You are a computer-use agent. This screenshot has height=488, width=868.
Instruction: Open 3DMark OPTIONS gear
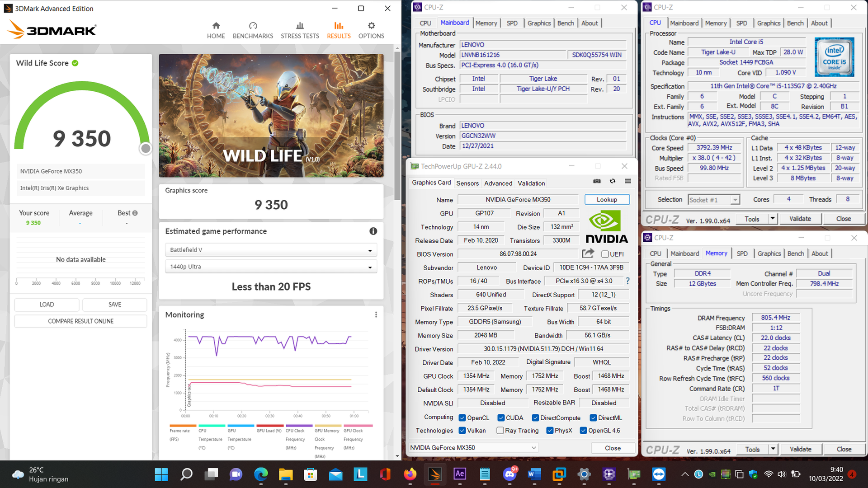tap(371, 30)
